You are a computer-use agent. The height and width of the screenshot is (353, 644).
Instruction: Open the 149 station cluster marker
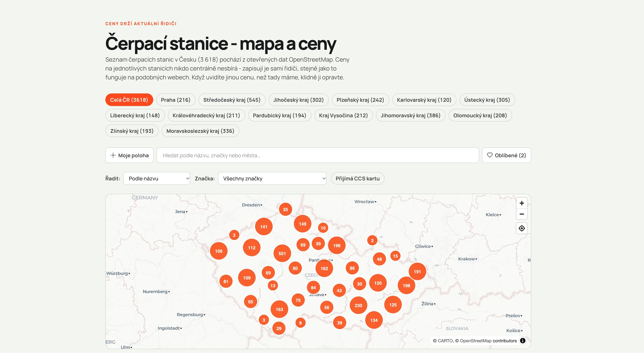pos(303,224)
